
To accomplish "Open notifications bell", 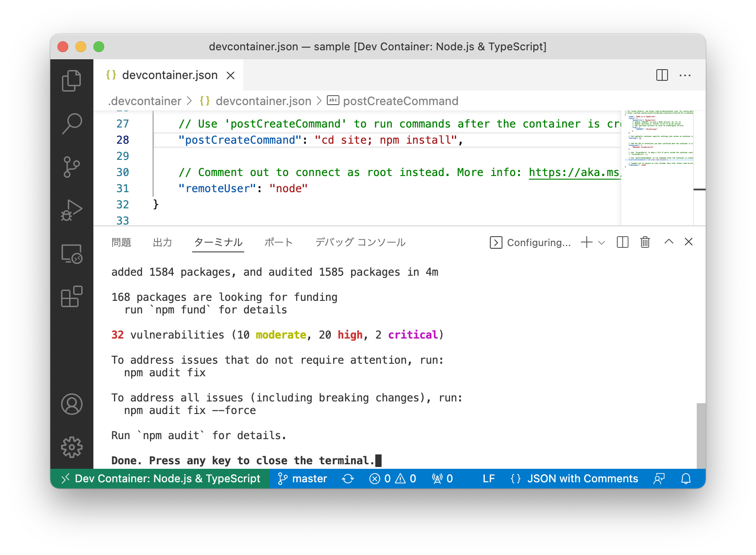I will (686, 479).
